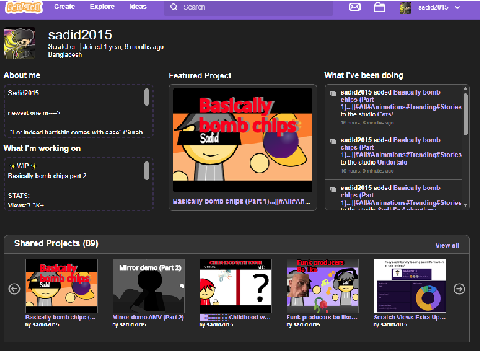Open the Scratch Views donut chart project thumbnail
Viewport: 480px width, 360px height.
pyautogui.click(x=410, y=286)
